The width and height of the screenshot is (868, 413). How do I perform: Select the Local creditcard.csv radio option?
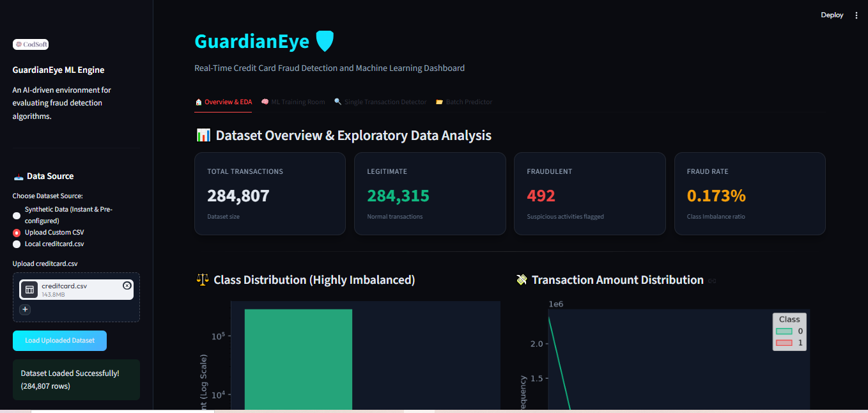[17, 244]
